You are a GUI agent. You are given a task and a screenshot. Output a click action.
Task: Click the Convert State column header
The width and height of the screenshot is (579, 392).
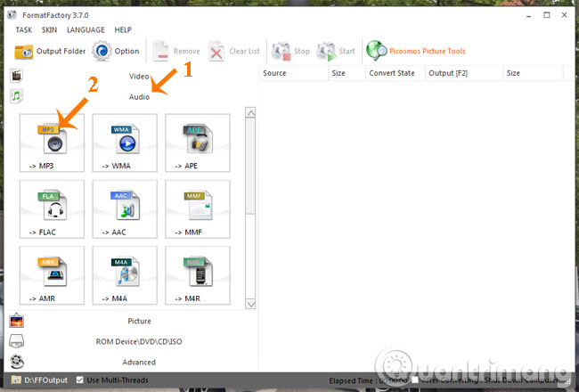tap(396, 73)
